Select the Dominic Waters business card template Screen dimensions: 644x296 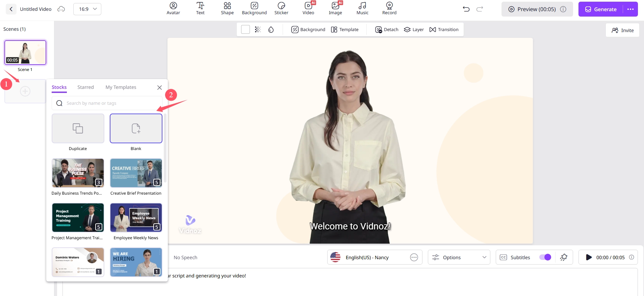(x=78, y=262)
